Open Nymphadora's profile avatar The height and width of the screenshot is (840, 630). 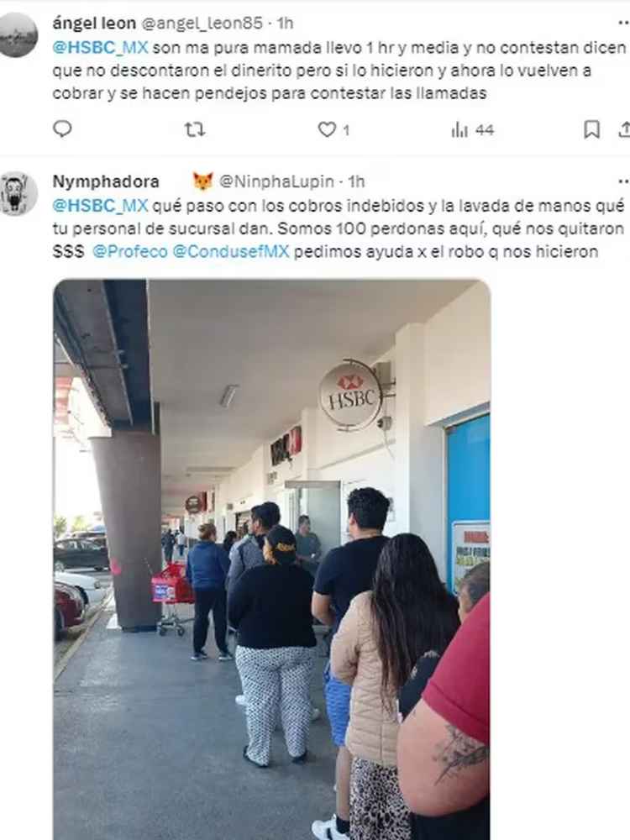tap(18, 193)
